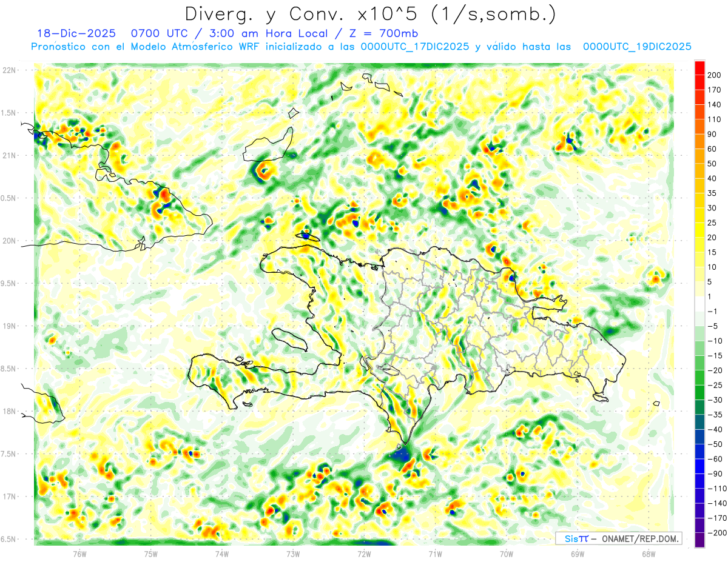Click the color scale value '-15'
728x562 pixels.
coord(715,355)
